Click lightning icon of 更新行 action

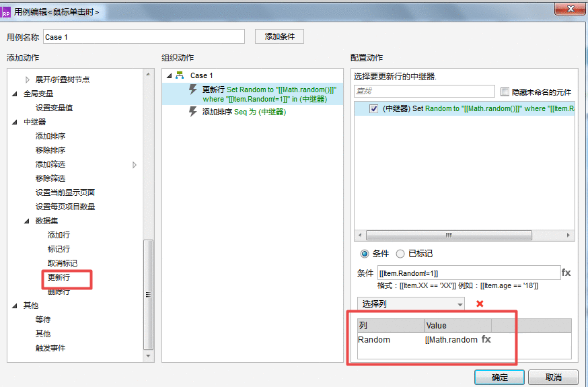coord(193,90)
